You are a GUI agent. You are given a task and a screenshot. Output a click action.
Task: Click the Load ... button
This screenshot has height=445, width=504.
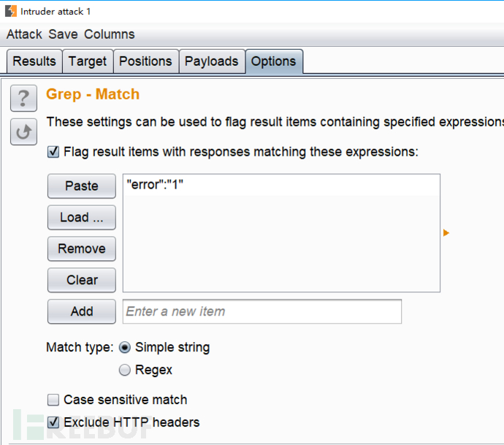tap(82, 217)
